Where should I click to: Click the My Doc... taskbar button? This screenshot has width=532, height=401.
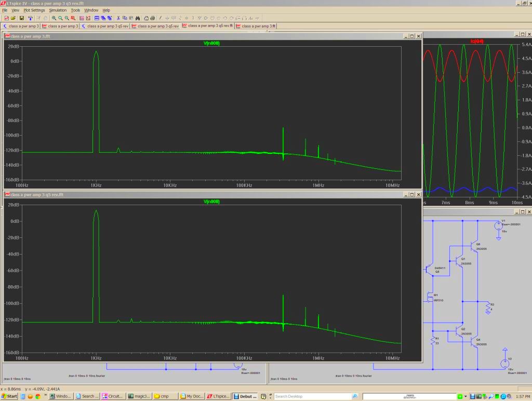(x=192, y=396)
